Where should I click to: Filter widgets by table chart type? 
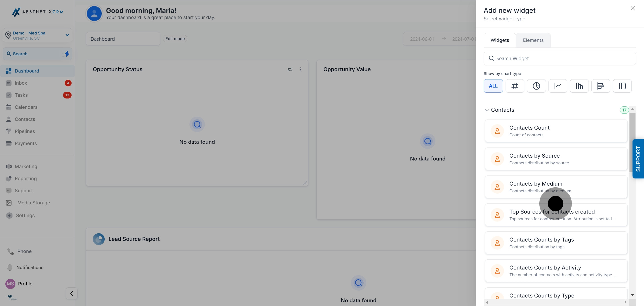tap(622, 86)
